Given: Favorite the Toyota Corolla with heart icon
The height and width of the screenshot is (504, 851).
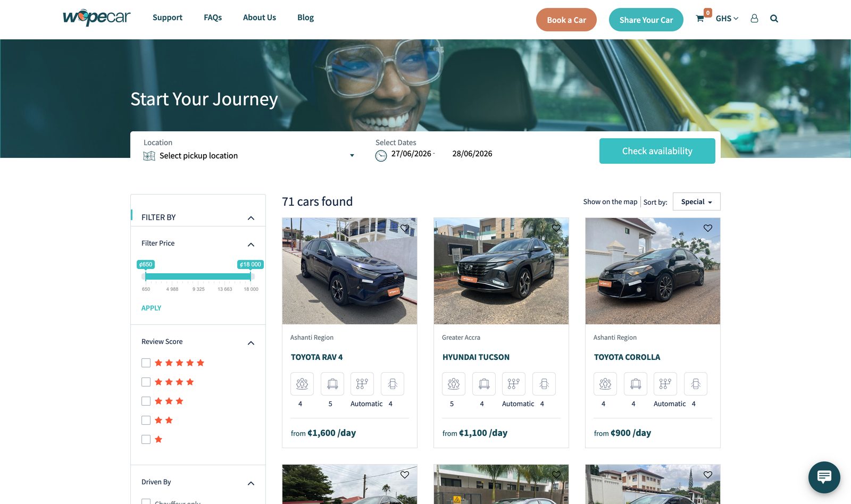Looking at the screenshot, I should [708, 228].
